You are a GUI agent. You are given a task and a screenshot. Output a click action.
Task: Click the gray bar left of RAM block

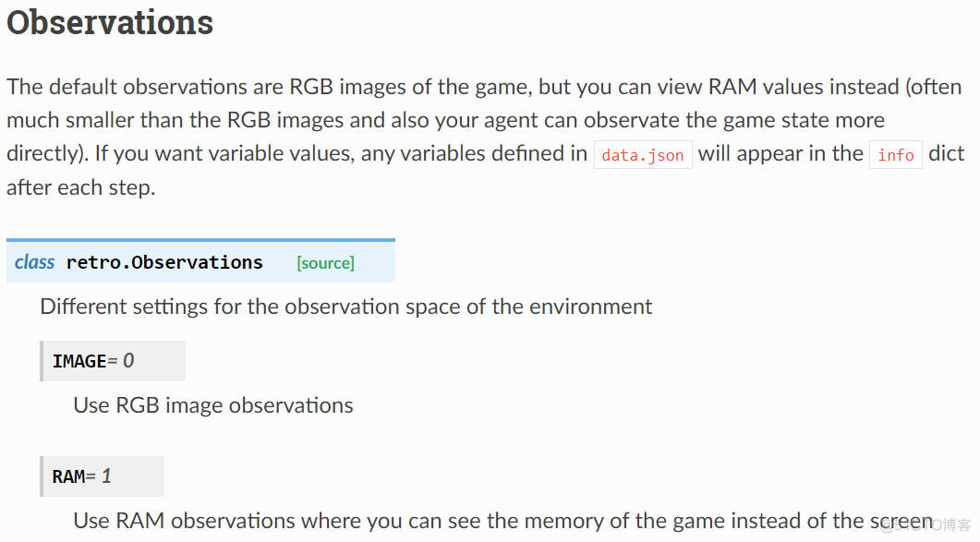click(x=42, y=476)
